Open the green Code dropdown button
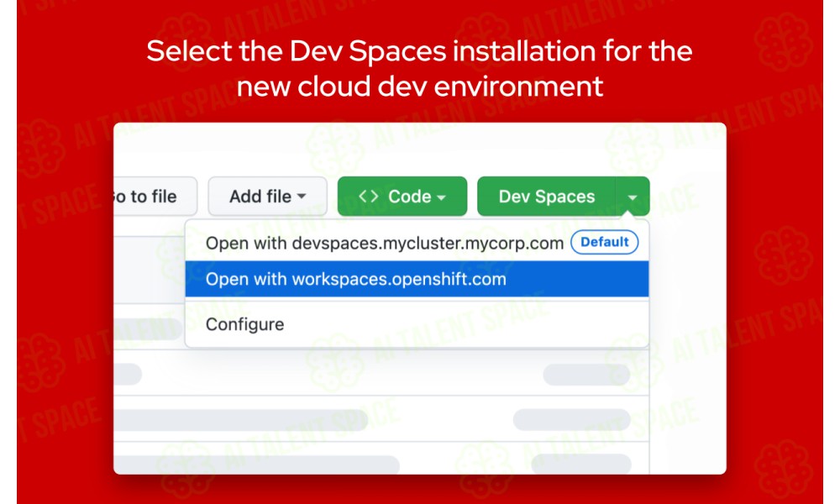 (402, 197)
